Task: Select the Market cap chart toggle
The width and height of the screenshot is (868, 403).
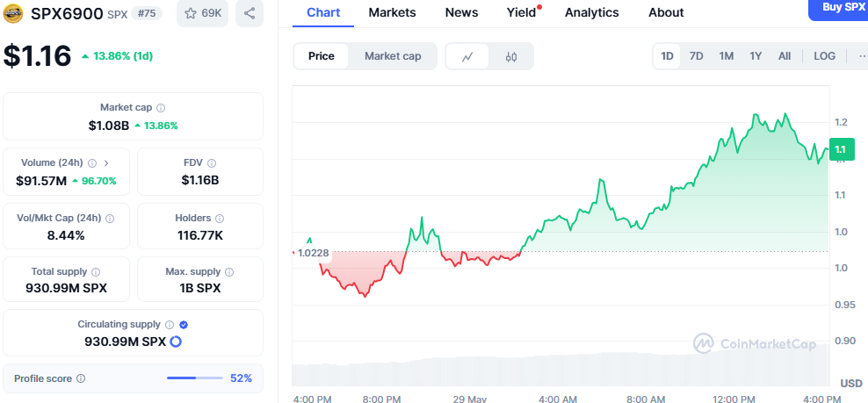Action: click(x=393, y=56)
